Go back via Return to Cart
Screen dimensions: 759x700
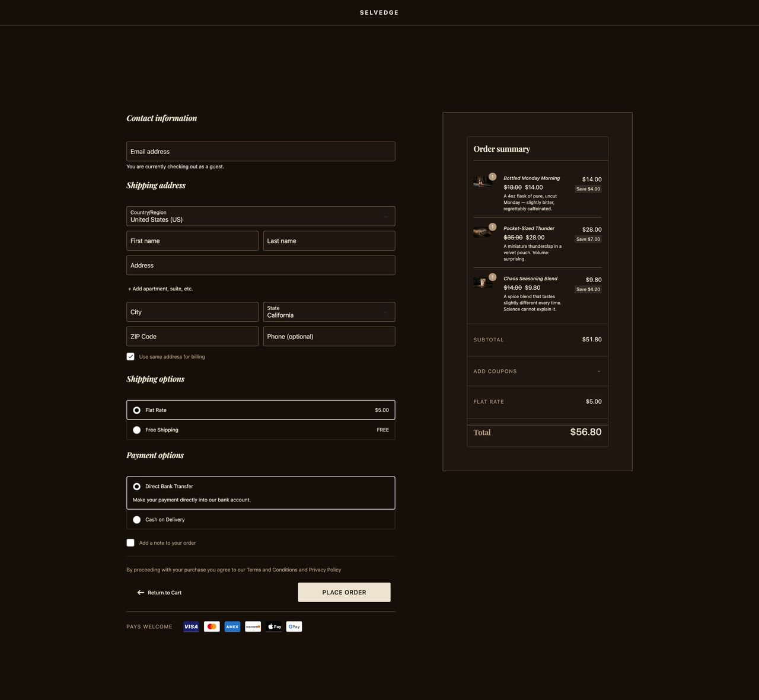pos(160,593)
